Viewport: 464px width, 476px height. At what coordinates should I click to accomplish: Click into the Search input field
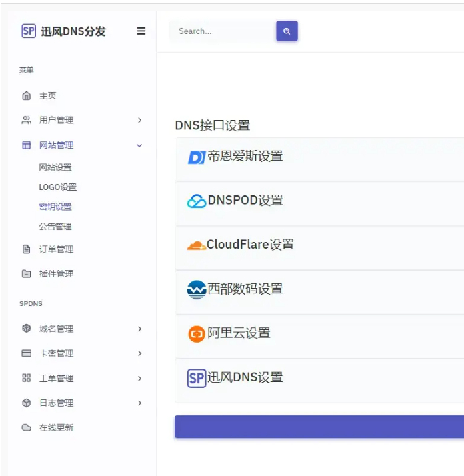222,31
